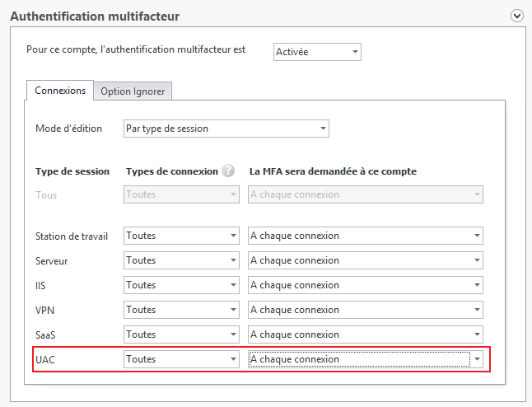Open Station de travail connection types dropdown
The image size is (532, 407).
(181, 236)
